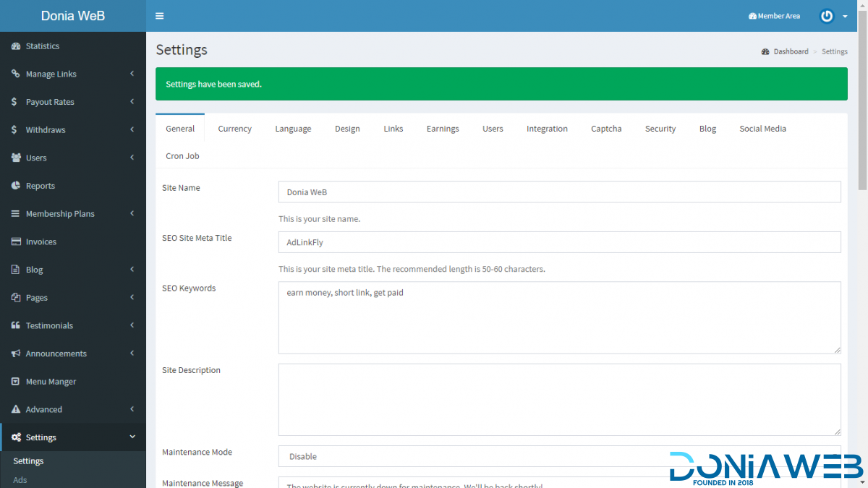Viewport: 868px width, 488px height.
Task: Click into the Site Description textarea
Action: (559, 400)
